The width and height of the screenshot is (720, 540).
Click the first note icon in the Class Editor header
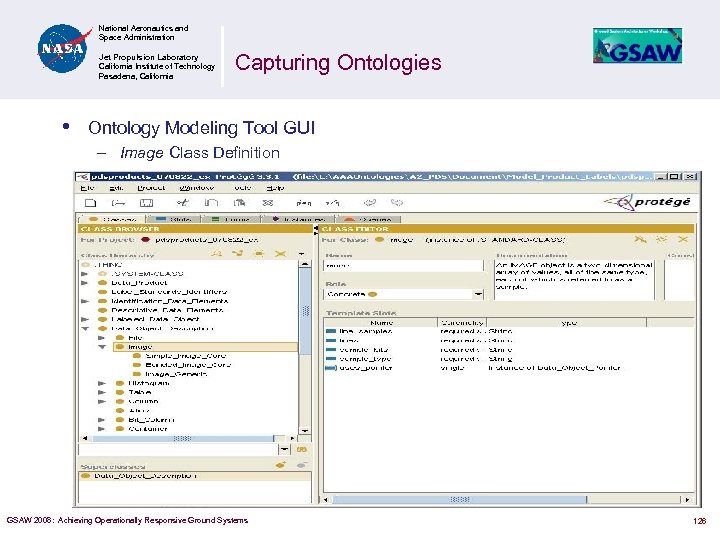click(x=640, y=239)
